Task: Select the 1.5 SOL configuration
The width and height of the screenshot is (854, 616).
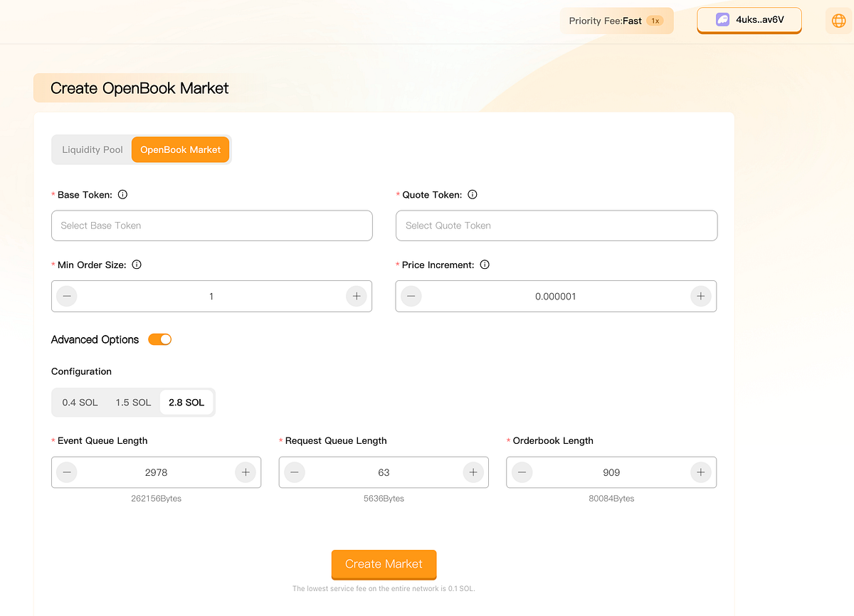Action: (x=133, y=402)
